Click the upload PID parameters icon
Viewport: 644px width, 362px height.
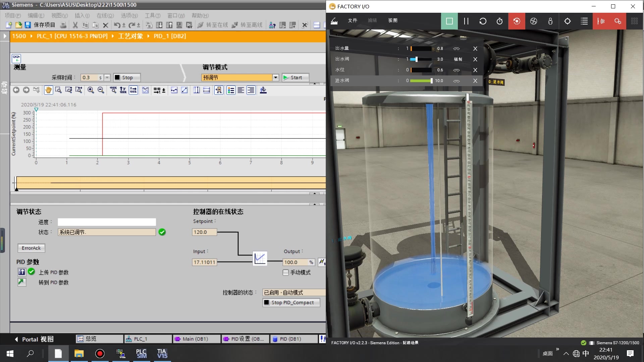click(x=22, y=272)
